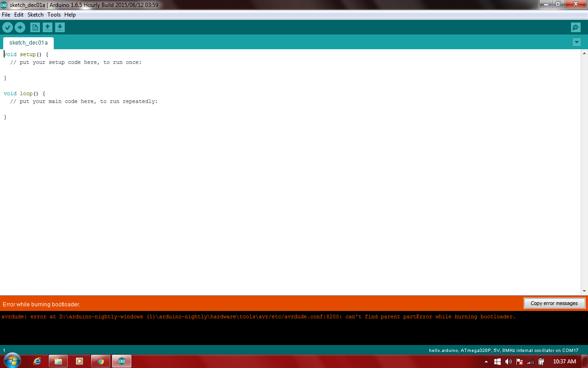This screenshot has width=588, height=368.
Task: Open the tab options dropdown arrow
Action: pyautogui.click(x=577, y=42)
